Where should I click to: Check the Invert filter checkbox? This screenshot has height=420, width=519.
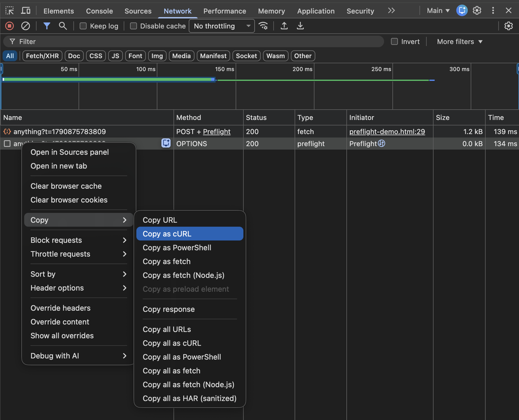point(394,42)
